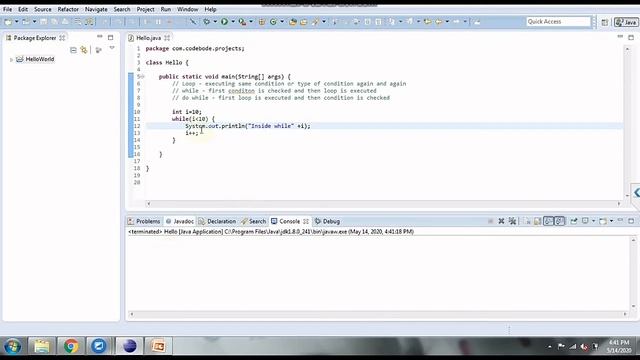Image resolution: width=640 pixels, height=360 pixels.
Task: Click Remove Launch X icon in Console
Action: [501, 221]
